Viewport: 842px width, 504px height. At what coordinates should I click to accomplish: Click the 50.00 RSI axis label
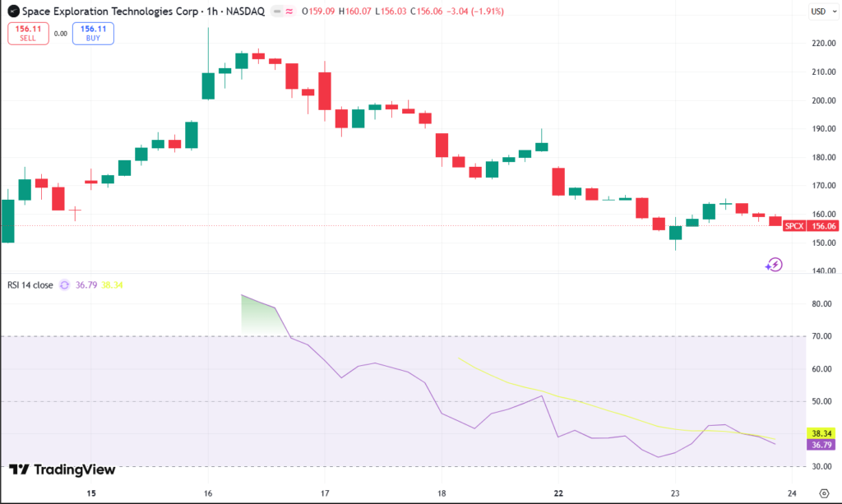coord(821,401)
